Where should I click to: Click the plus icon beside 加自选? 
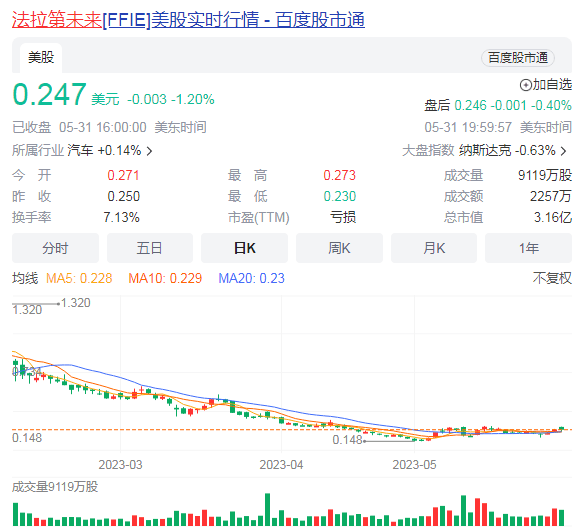(x=525, y=85)
